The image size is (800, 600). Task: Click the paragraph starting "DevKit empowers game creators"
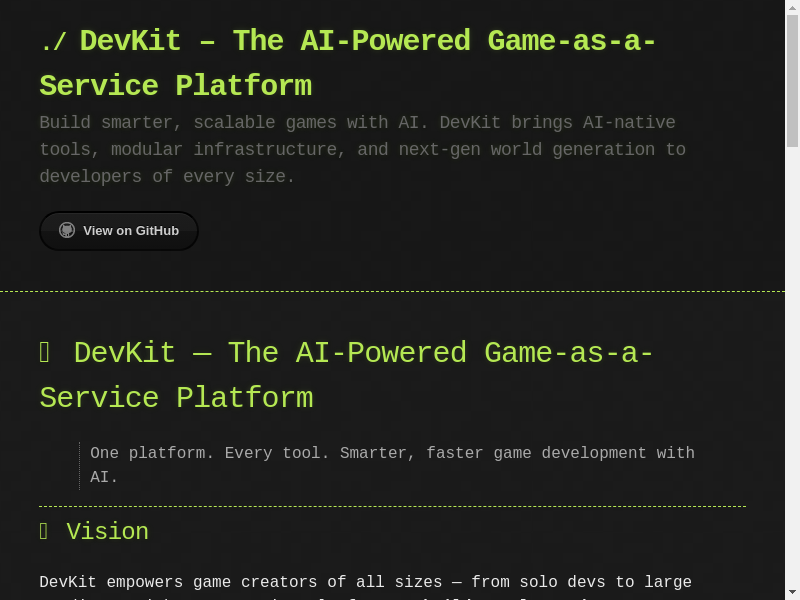point(365,583)
